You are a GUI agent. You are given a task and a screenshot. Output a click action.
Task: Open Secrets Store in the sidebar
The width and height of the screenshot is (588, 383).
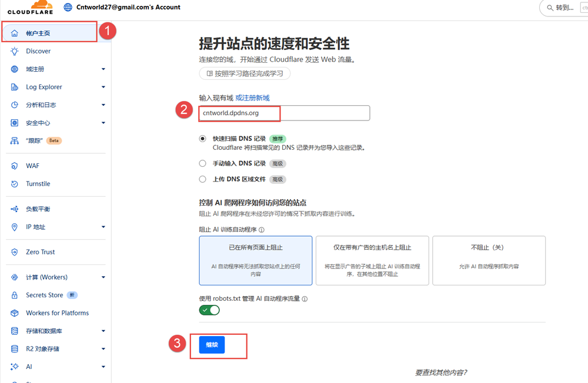pos(55,295)
